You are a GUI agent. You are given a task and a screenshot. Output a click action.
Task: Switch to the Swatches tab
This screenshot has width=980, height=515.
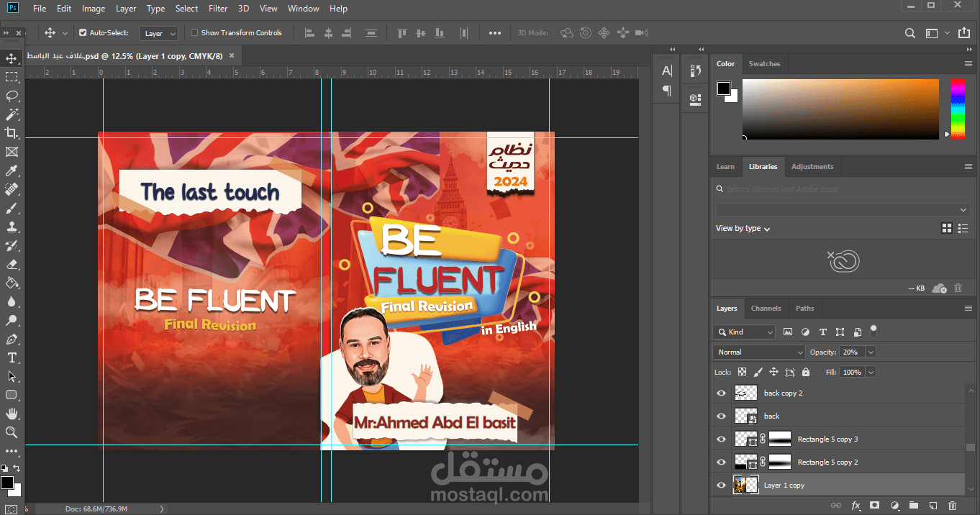[764, 64]
